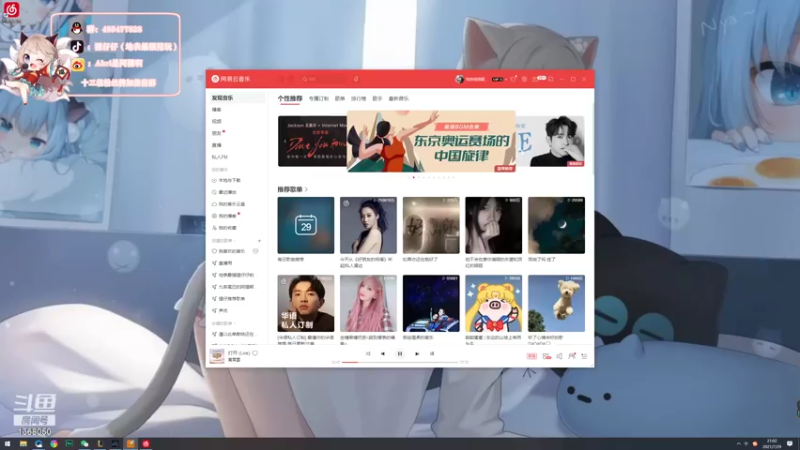Viewport: 800px width, 450px height.
Task: Switch to the 歌单 tab
Action: tap(340, 98)
